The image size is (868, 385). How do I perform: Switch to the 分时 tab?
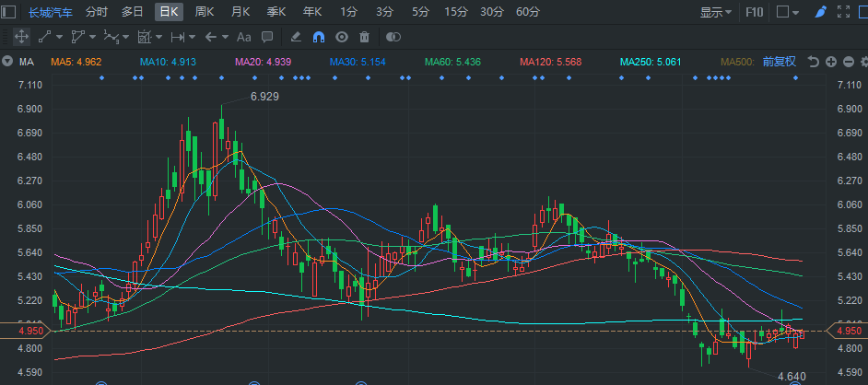pos(97,12)
